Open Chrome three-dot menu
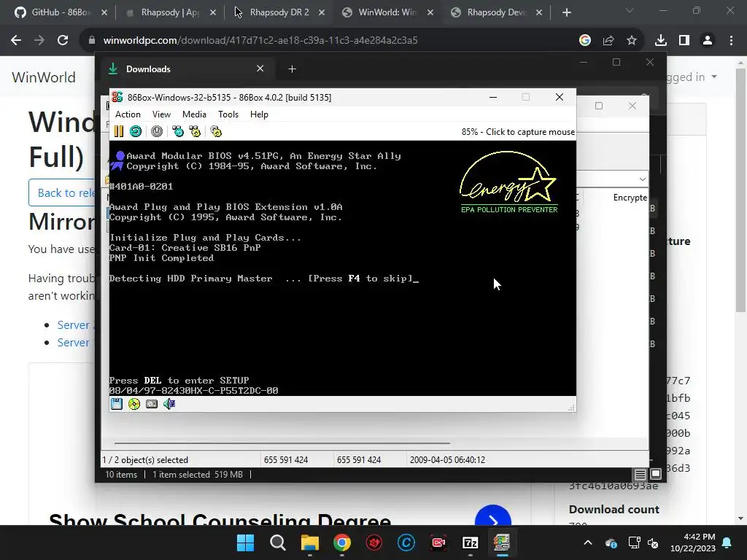This screenshot has height=560, width=747. 731,41
